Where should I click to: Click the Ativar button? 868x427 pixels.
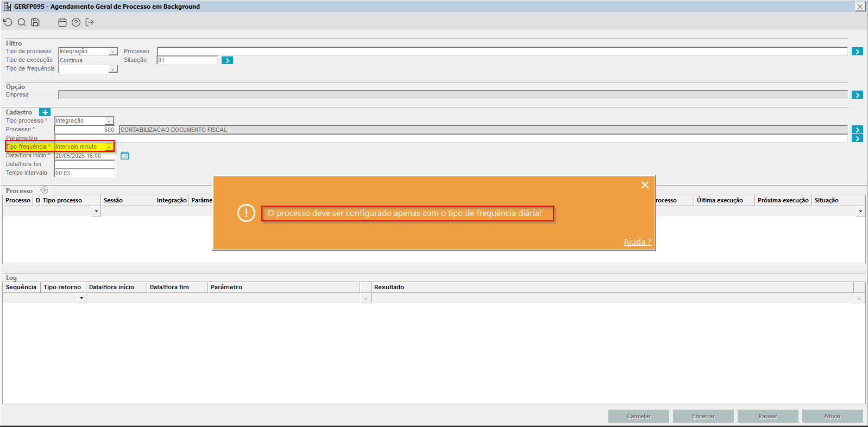point(833,416)
